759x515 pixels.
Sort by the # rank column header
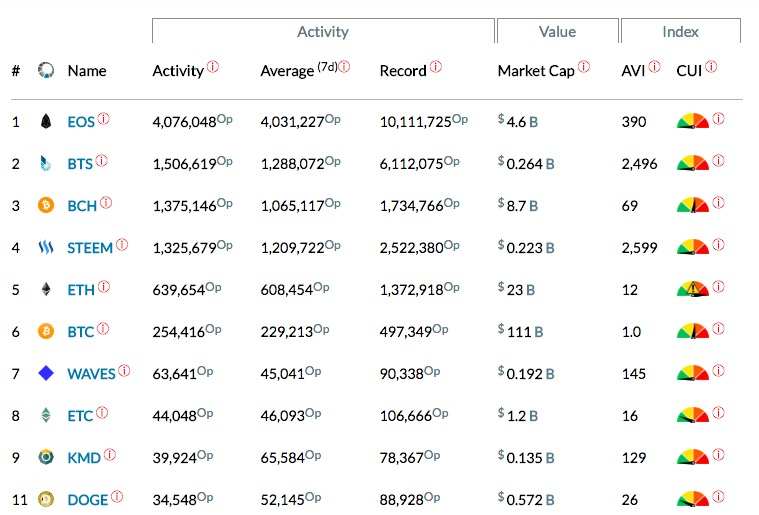coord(16,71)
